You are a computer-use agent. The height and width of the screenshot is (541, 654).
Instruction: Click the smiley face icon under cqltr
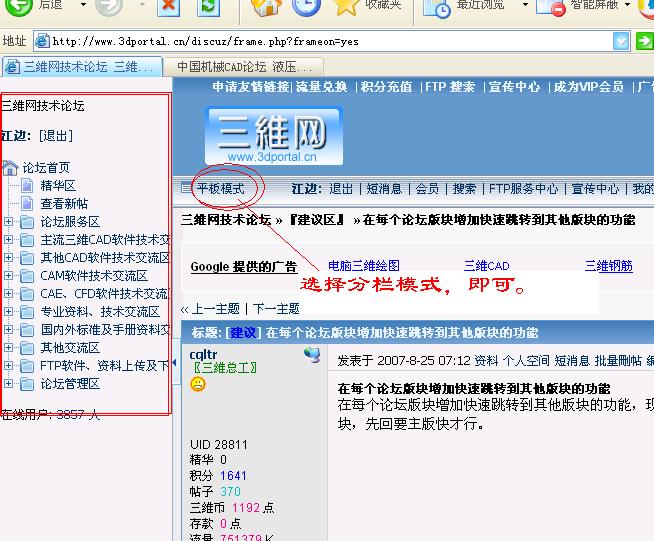click(198, 384)
